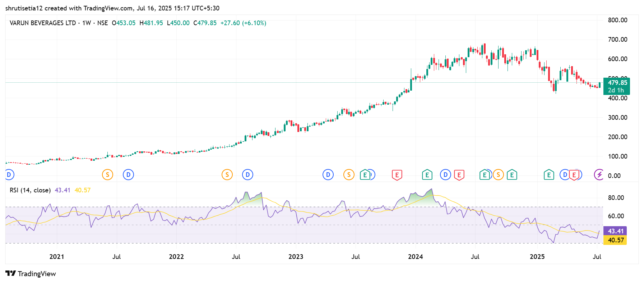The image size is (644, 283).
Task: Click the shrutisetia12 created with TradingView.com header
Action: click(x=112, y=8)
